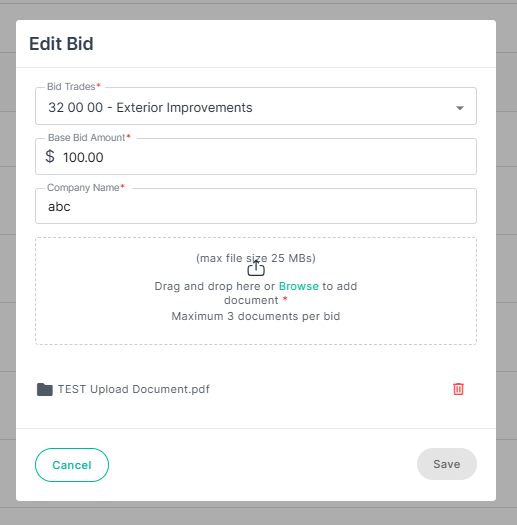
Task: Click the max file size 25 MBs text
Action: pos(256,258)
